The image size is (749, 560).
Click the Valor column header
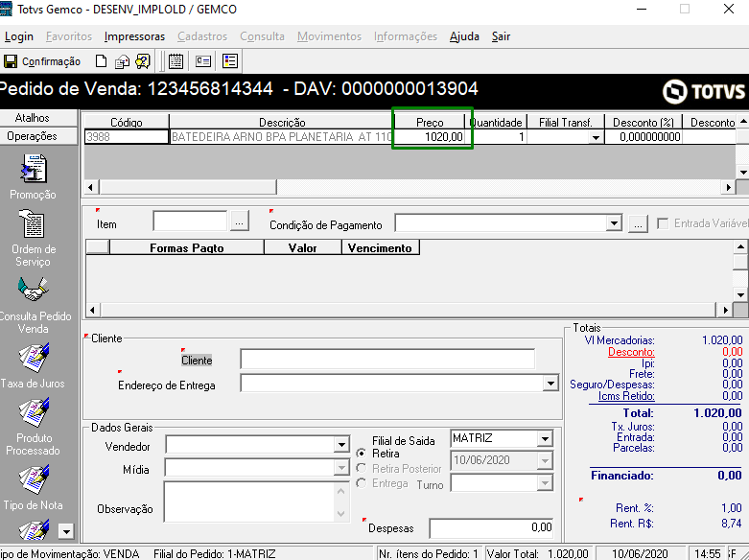point(303,247)
